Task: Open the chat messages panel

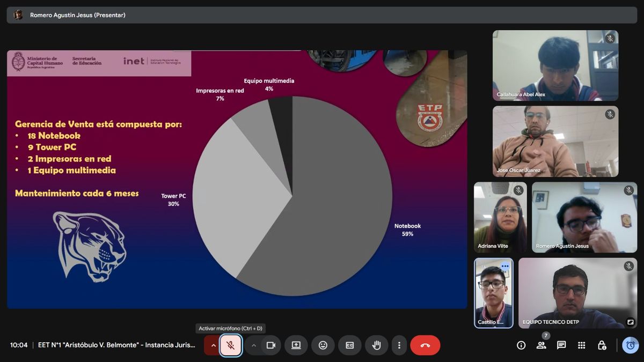Action: tap(561, 345)
